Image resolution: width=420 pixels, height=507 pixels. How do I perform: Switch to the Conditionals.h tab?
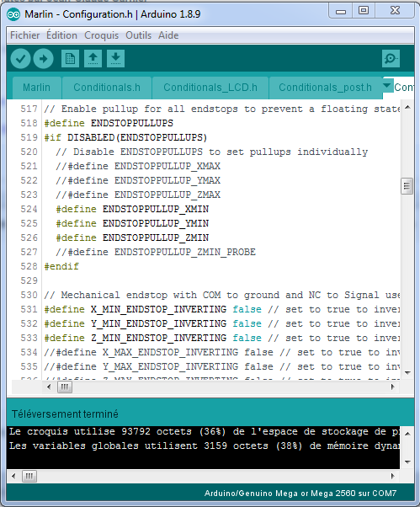[107, 88]
